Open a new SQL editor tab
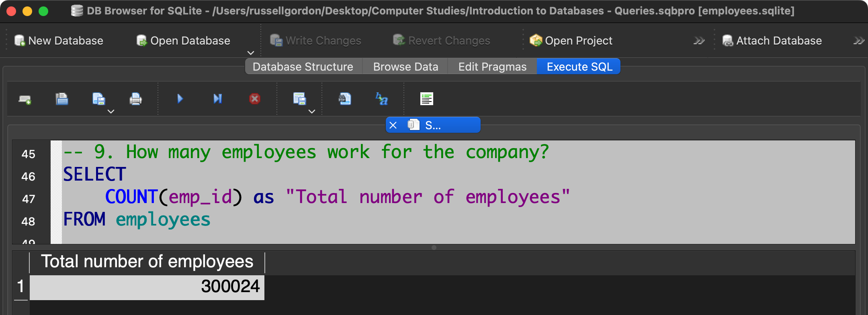The image size is (868, 315). pos(25,99)
